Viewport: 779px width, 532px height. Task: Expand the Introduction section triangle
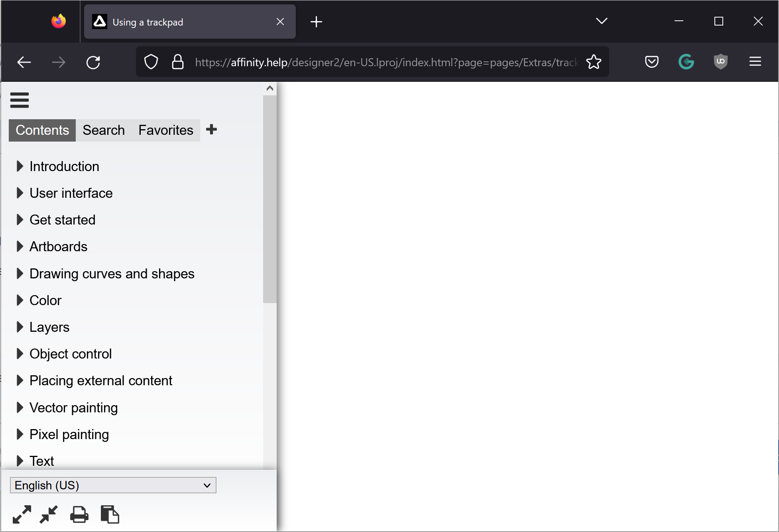tap(20, 166)
